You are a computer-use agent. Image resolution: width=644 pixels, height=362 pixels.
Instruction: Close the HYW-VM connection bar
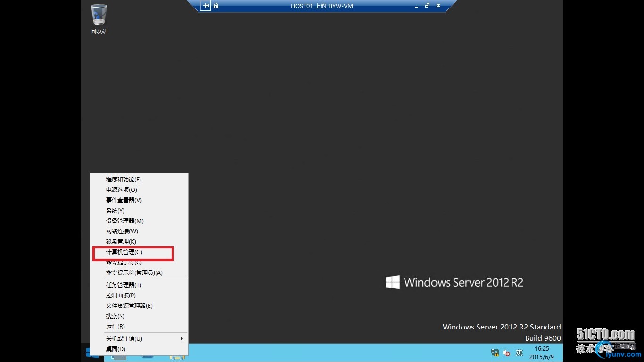pyautogui.click(x=438, y=6)
